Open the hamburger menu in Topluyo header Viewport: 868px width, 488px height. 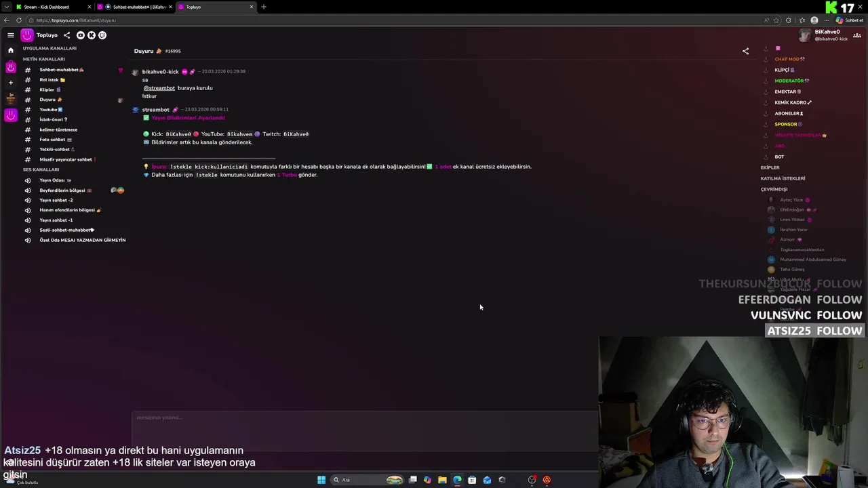(10, 35)
